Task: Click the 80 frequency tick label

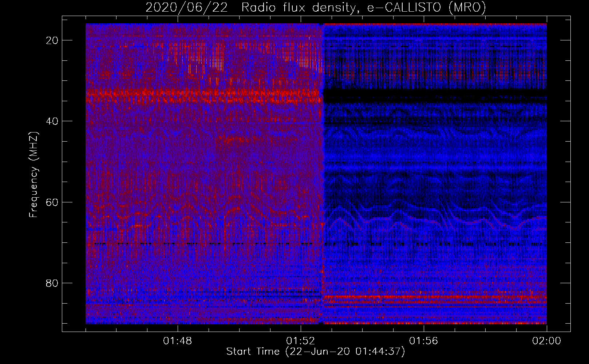Action: (x=52, y=283)
